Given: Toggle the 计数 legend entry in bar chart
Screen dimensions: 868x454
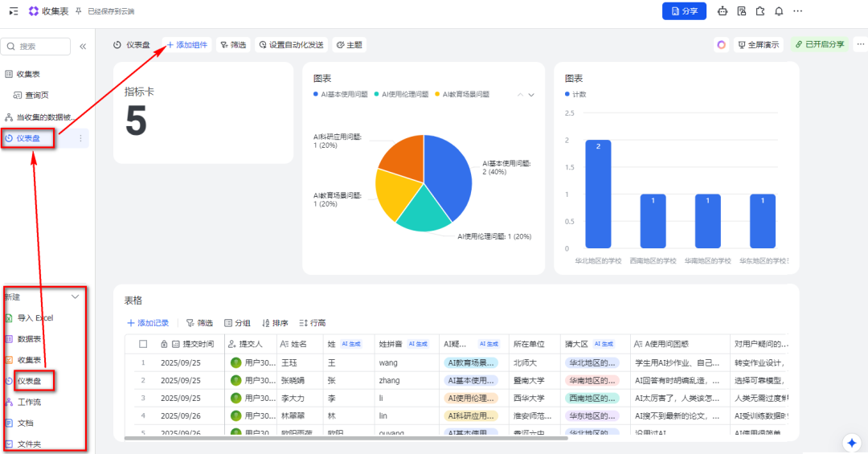Looking at the screenshot, I should (575, 94).
